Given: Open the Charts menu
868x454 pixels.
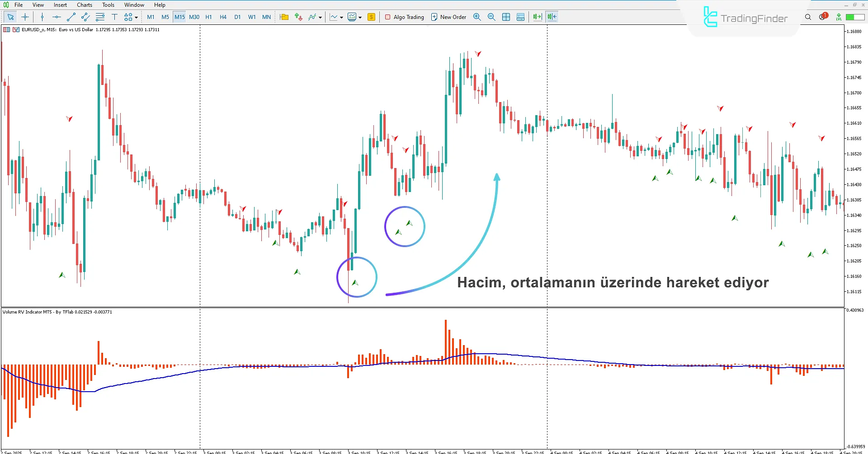Looking at the screenshot, I should coord(84,5).
